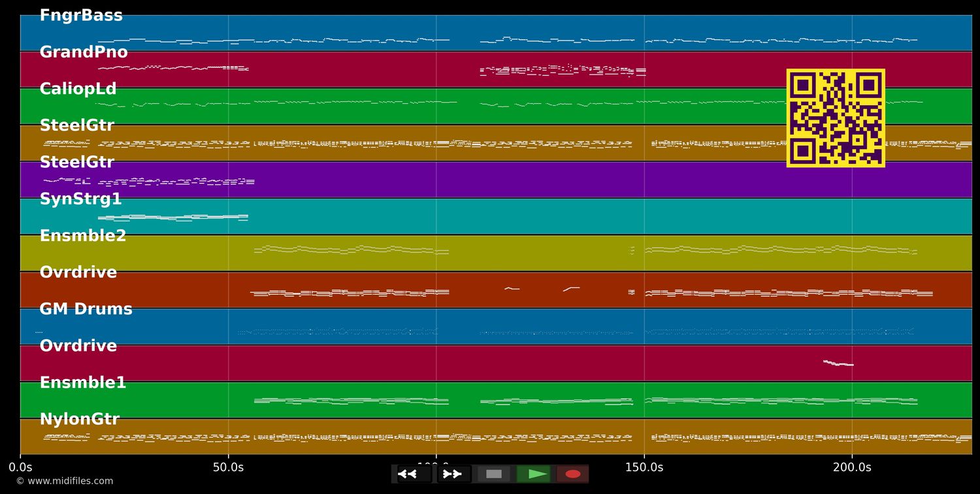The height and width of the screenshot is (494, 980).
Task: Click the GM Drums track label
Action: 86,309
